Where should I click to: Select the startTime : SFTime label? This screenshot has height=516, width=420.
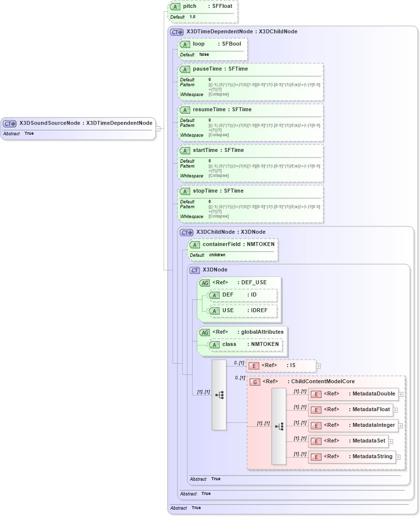[x=218, y=150]
